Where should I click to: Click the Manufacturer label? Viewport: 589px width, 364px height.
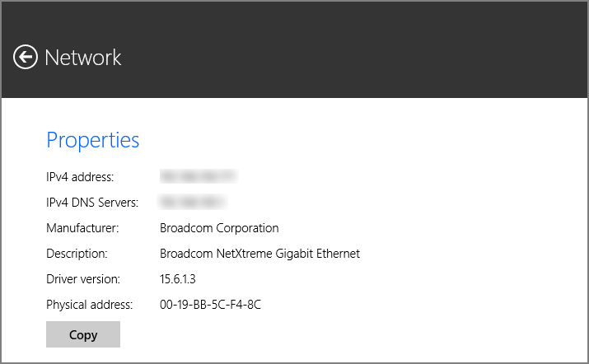(82, 228)
